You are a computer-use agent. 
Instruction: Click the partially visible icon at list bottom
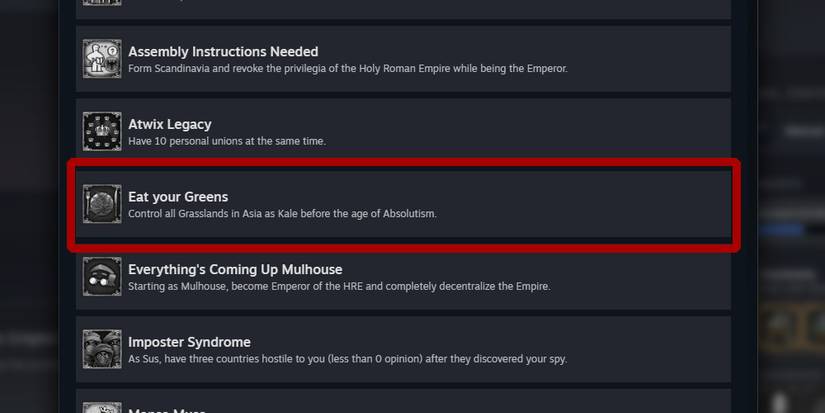(x=102, y=408)
